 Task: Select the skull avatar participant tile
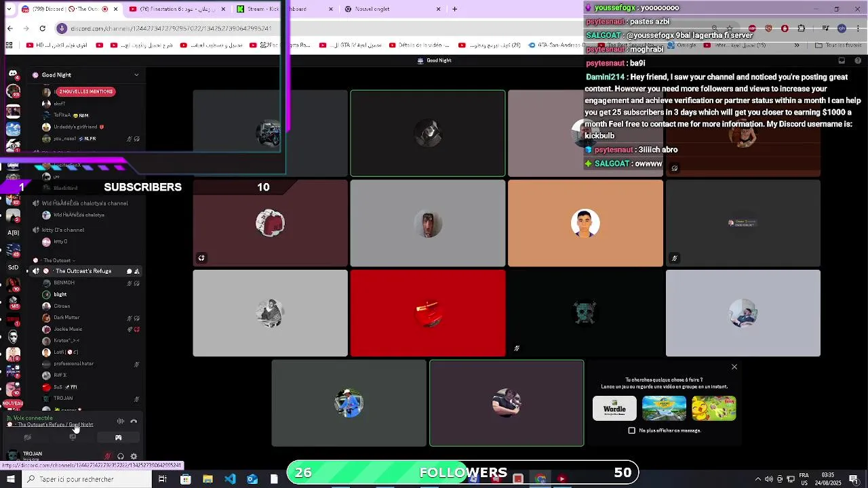[585, 313]
